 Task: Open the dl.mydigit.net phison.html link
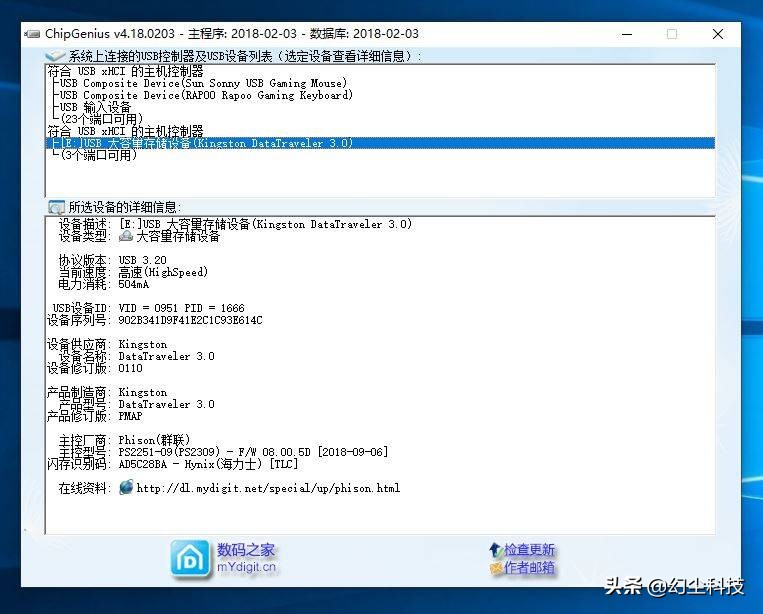pos(268,488)
